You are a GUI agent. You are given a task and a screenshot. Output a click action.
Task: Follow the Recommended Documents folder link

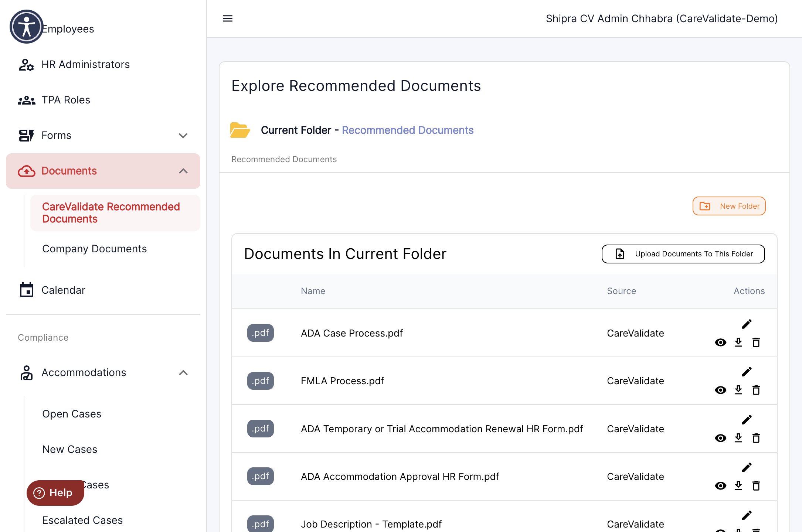[x=408, y=130]
